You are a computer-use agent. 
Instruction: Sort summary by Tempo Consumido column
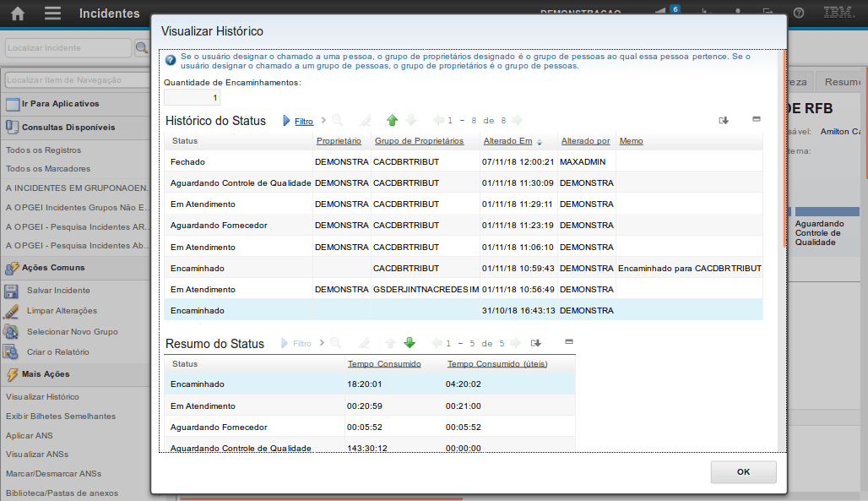click(384, 364)
